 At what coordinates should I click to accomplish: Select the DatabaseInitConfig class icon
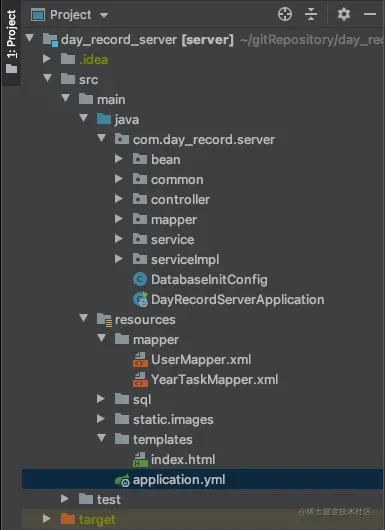coord(140,280)
